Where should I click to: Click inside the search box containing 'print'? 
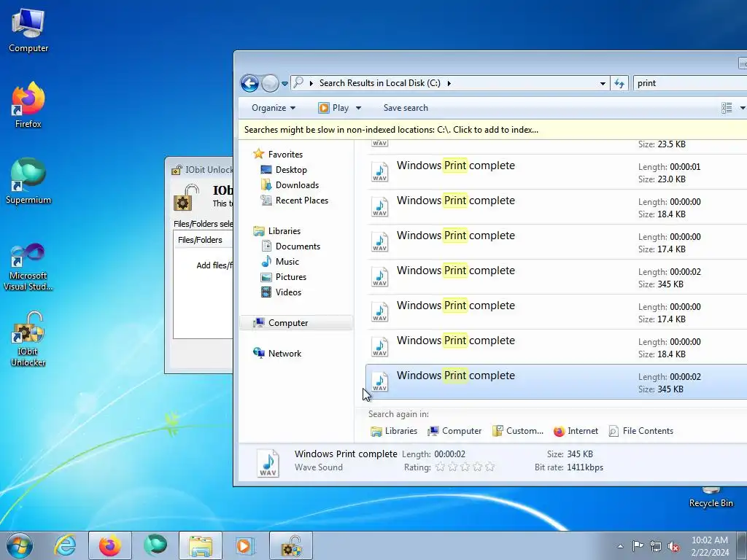point(690,83)
